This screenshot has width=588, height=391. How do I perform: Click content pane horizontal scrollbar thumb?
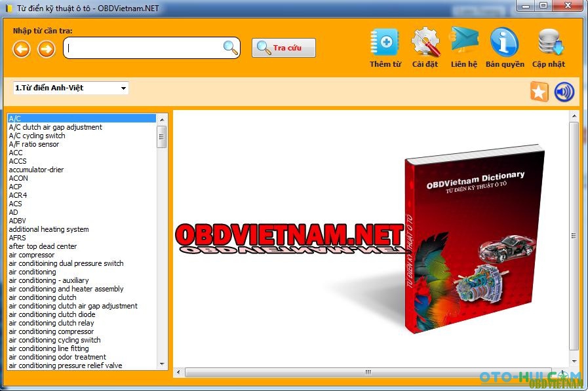(x=368, y=372)
